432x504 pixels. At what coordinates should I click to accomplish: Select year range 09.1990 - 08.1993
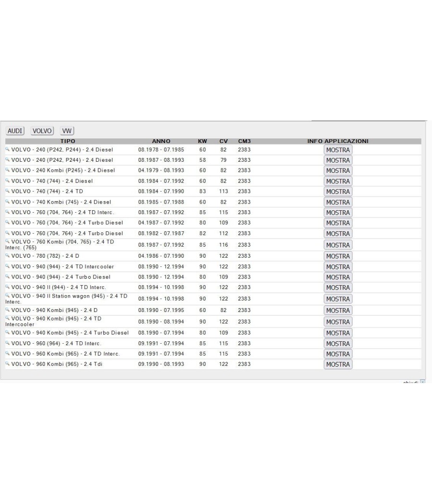[161, 364]
